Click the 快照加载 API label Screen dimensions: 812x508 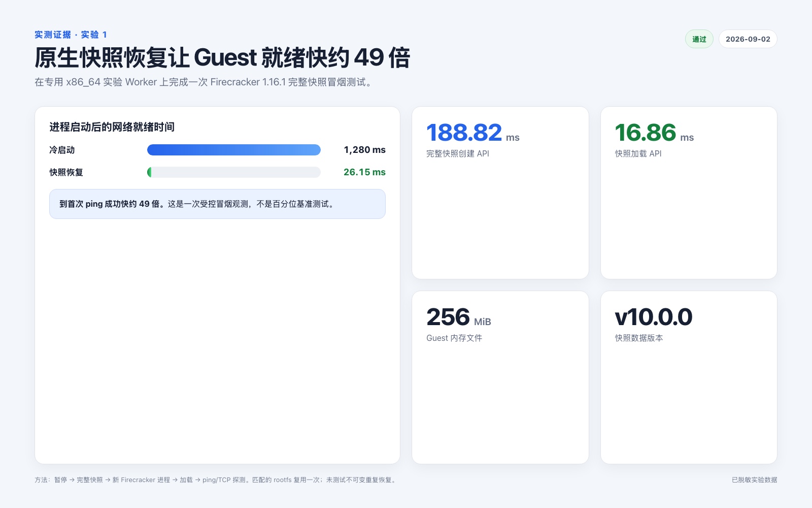tap(638, 153)
